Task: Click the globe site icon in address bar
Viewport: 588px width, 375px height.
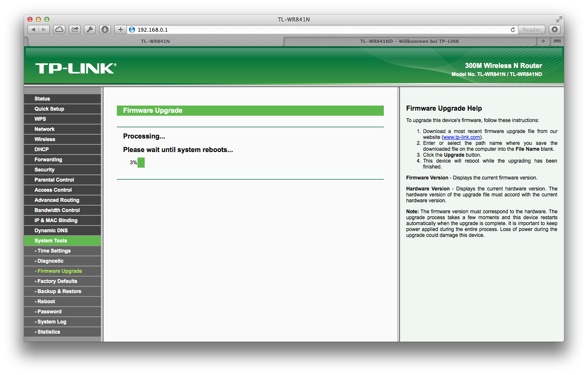Action: [x=132, y=30]
